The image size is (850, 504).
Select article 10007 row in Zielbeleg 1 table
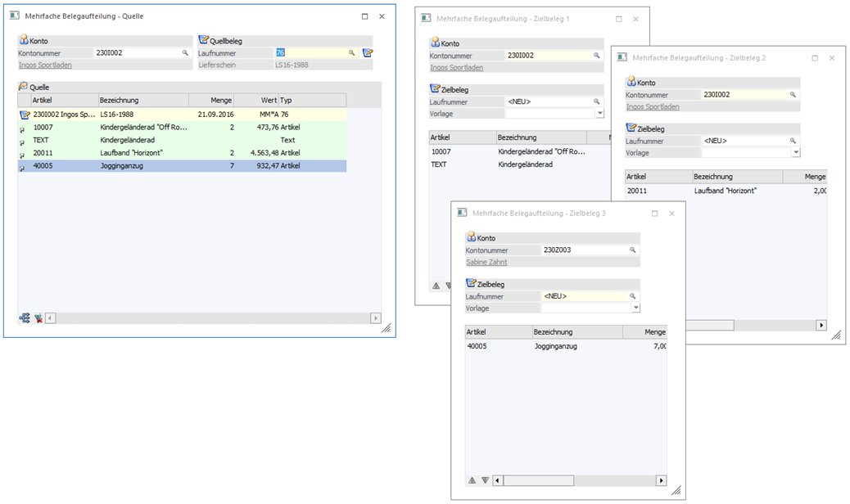520,151
